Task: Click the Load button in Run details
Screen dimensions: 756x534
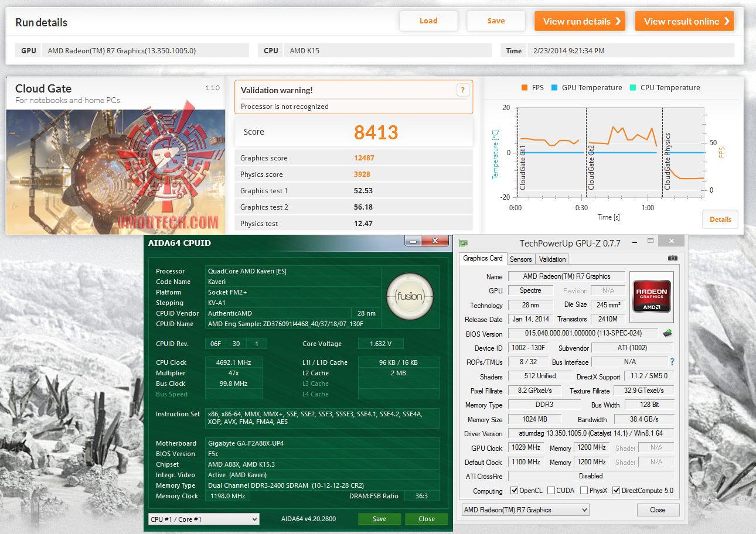Action: click(428, 21)
